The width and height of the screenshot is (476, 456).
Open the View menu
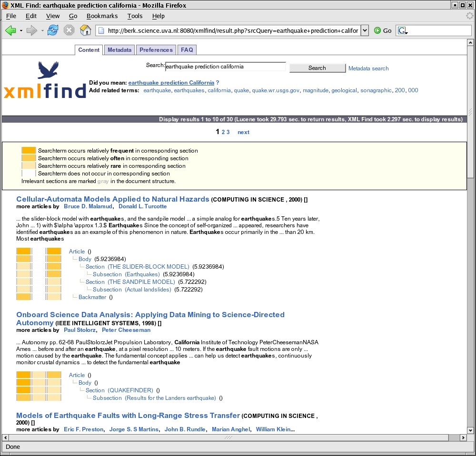(x=53, y=16)
